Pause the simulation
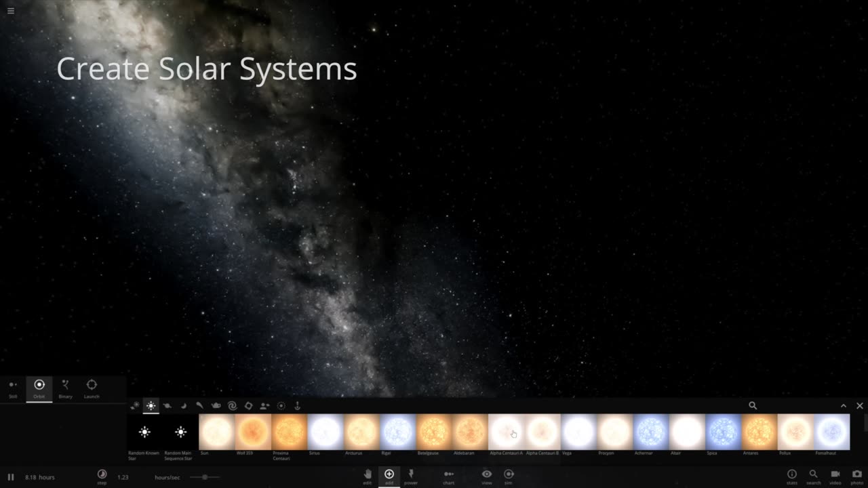 coord(11,477)
